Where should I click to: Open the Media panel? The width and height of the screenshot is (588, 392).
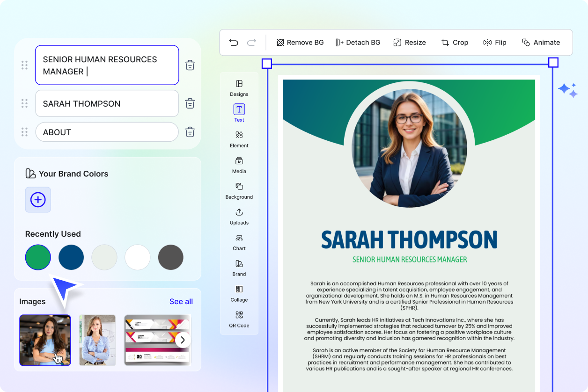coord(239,166)
